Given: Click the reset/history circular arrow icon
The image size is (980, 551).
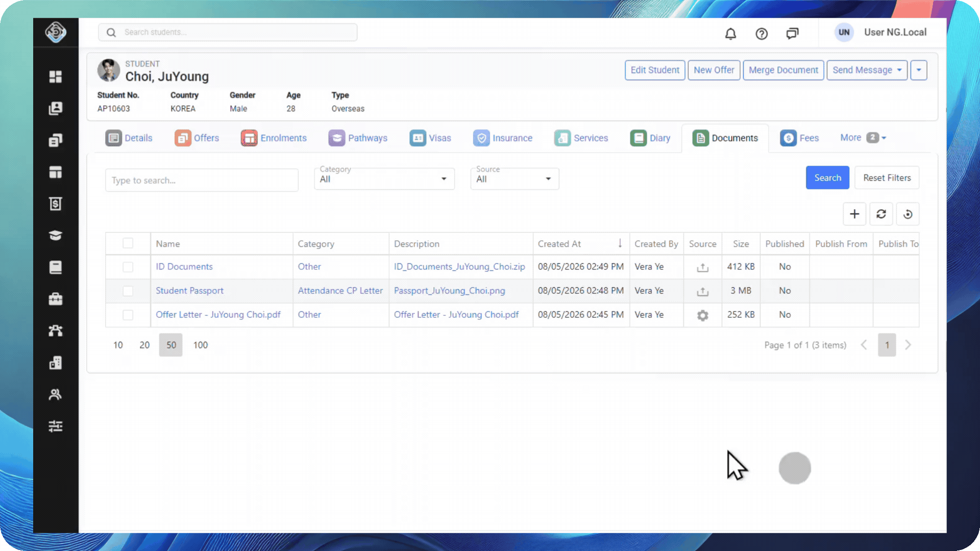Looking at the screenshot, I should [x=908, y=214].
